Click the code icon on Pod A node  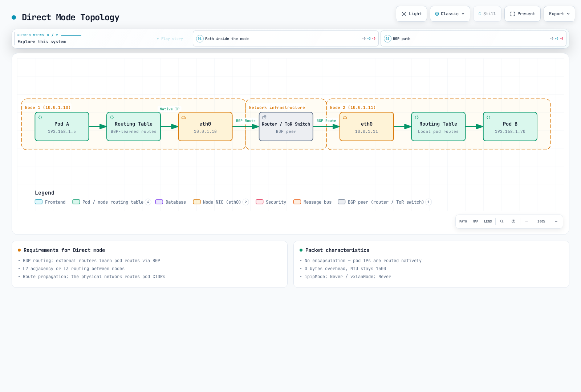40,117
